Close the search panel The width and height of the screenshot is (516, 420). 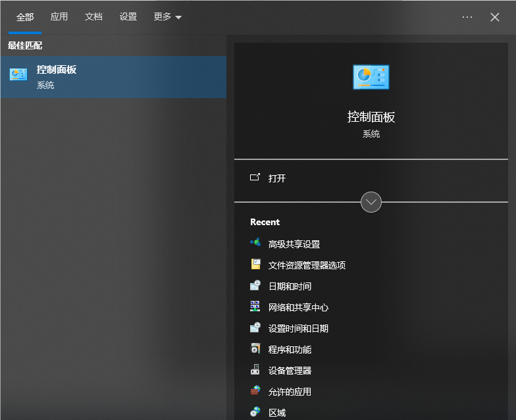tap(495, 17)
